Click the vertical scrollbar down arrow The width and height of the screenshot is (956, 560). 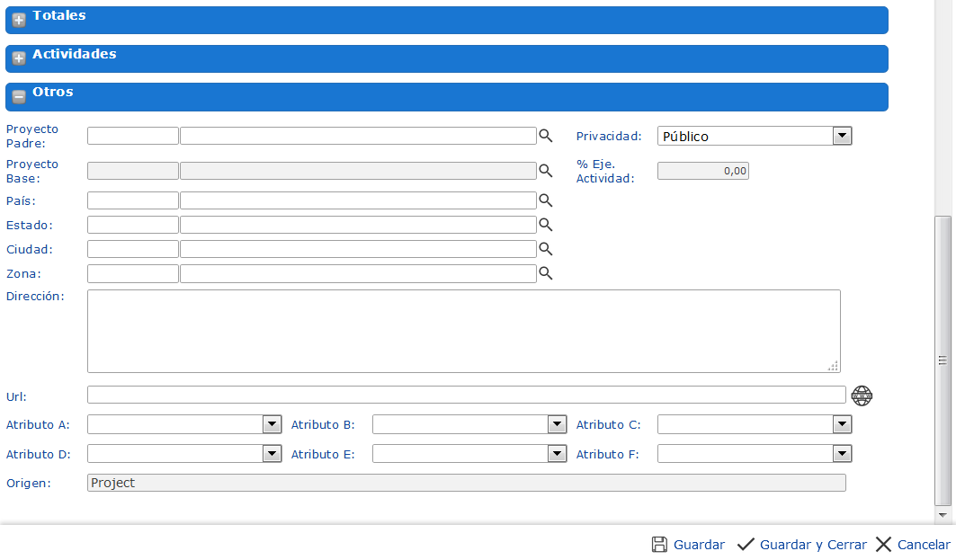coord(943,516)
